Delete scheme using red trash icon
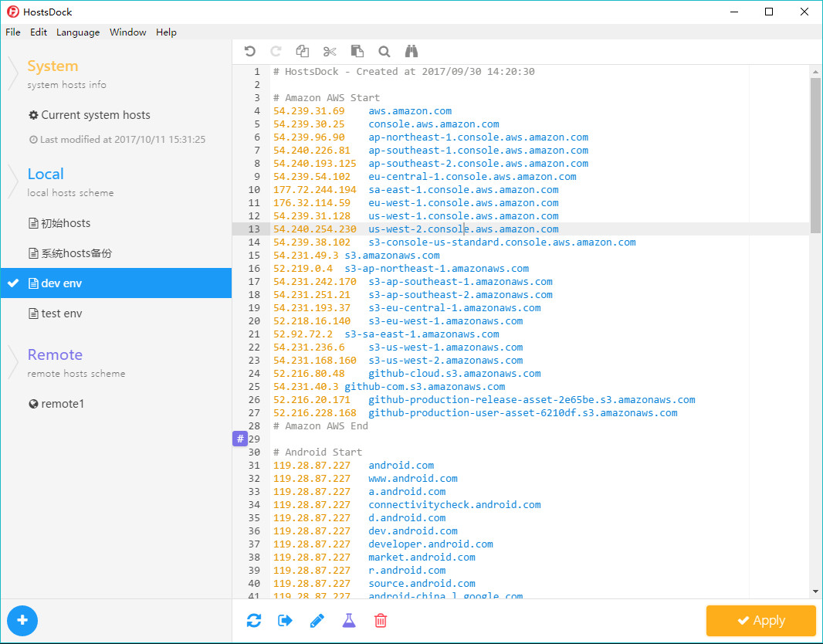The width and height of the screenshot is (823, 644). point(380,620)
